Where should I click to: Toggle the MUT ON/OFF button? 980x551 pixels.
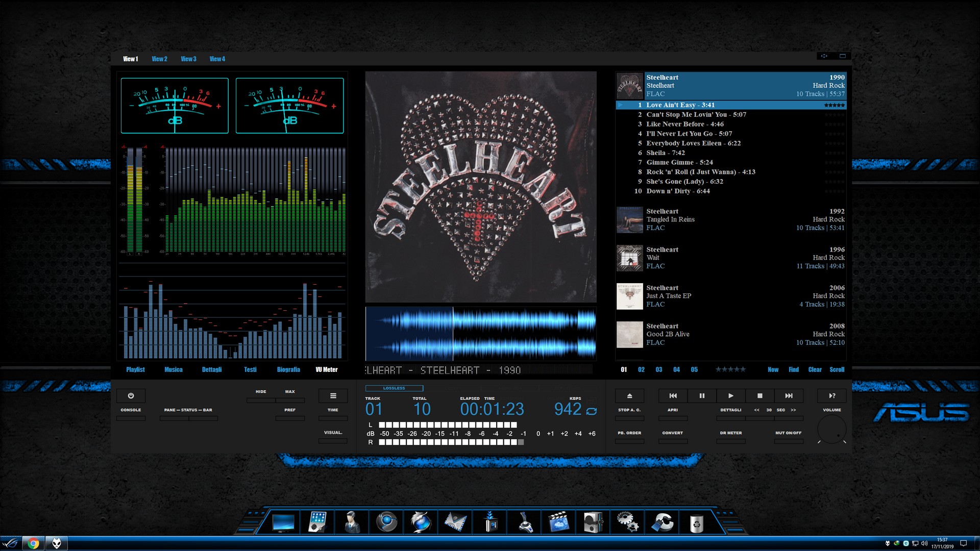pos(788,441)
